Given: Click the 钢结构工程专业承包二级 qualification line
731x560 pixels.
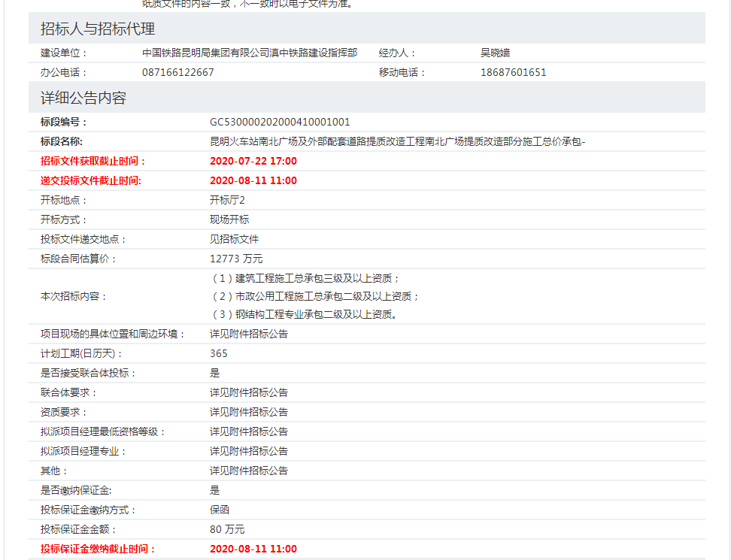Looking at the screenshot, I should pyautogui.click(x=304, y=314).
